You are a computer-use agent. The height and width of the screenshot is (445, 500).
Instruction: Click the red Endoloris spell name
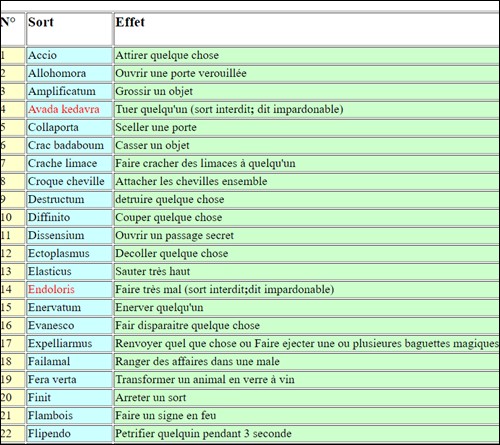click(51, 289)
